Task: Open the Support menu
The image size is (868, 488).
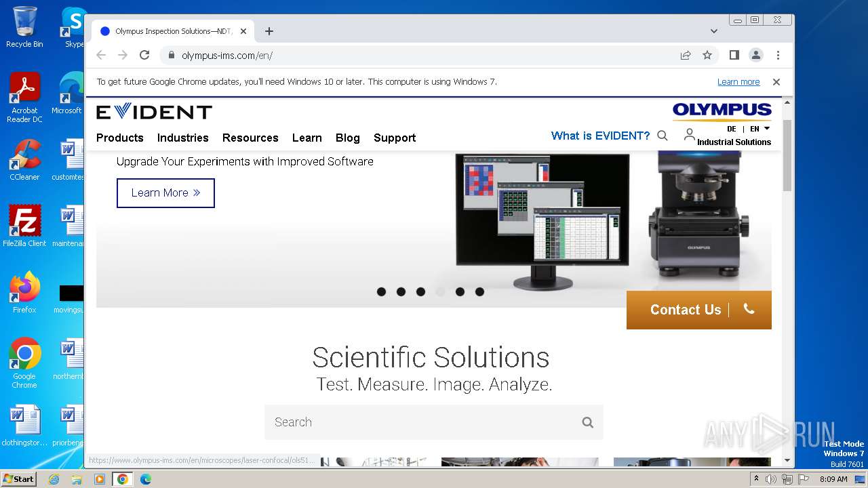Action: 395,138
